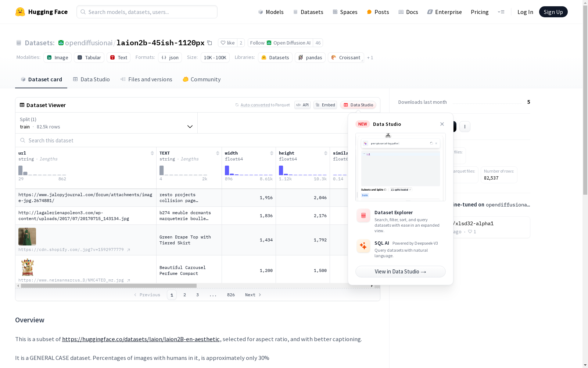This screenshot has width=588, height=368.
Task: Go to page 2 of the table
Action: coord(184,295)
